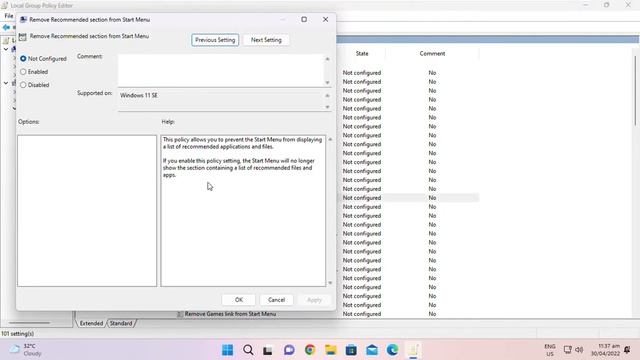This screenshot has height=360, width=640.
Task: Switch to the Standard tab
Action: [x=121, y=323]
